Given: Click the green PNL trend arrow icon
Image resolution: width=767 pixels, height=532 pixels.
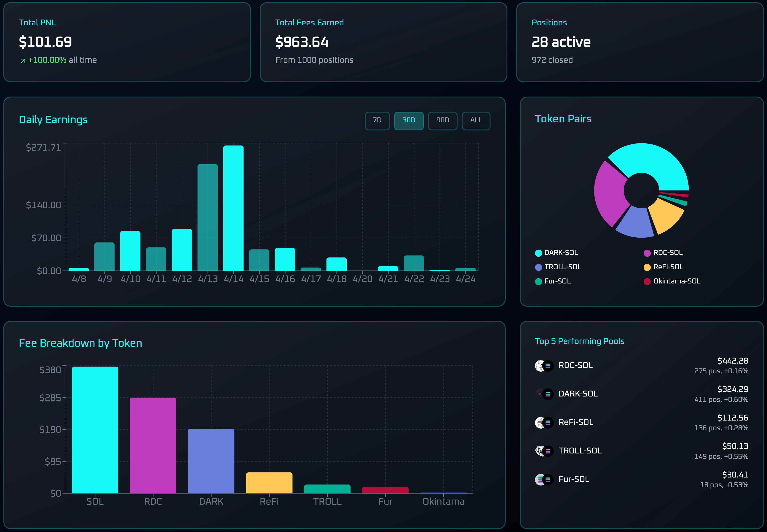Looking at the screenshot, I should point(23,61).
